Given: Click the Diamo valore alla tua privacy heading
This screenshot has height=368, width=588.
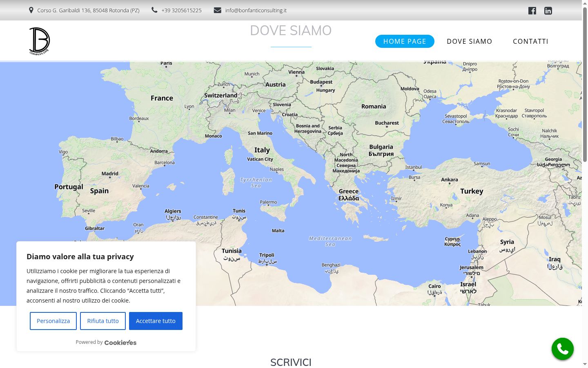Looking at the screenshot, I should (80, 256).
